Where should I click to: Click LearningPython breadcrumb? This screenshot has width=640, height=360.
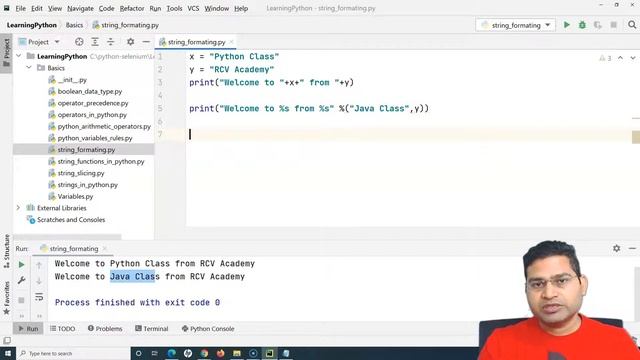tap(32, 25)
